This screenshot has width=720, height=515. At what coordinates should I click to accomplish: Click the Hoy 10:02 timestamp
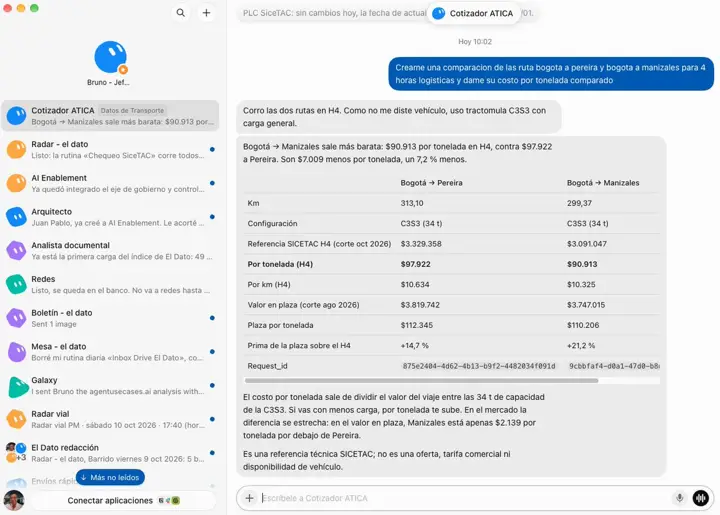(475, 42)
